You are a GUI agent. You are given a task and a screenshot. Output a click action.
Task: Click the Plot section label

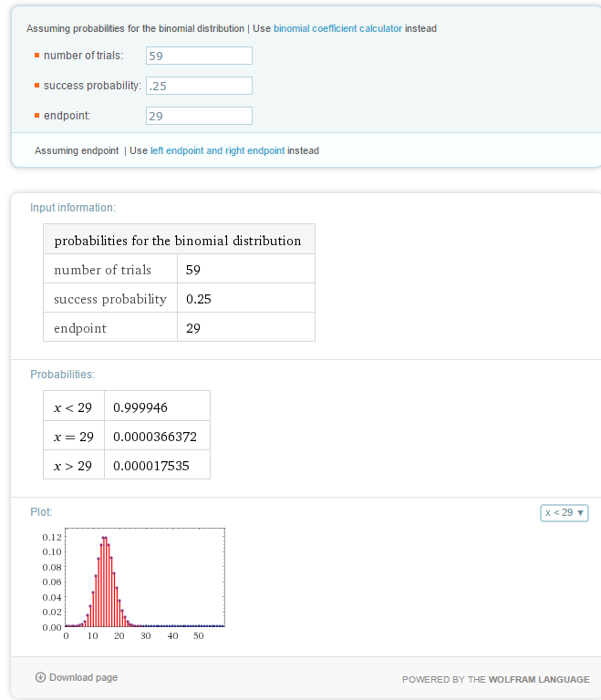click(42, 513)
